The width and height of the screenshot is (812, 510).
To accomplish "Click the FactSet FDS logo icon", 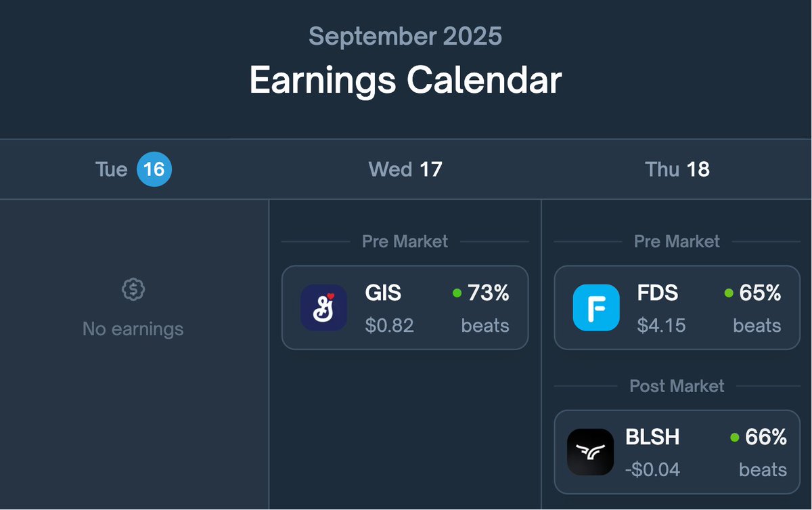I will pyautogui.click(x=596, y=307).
